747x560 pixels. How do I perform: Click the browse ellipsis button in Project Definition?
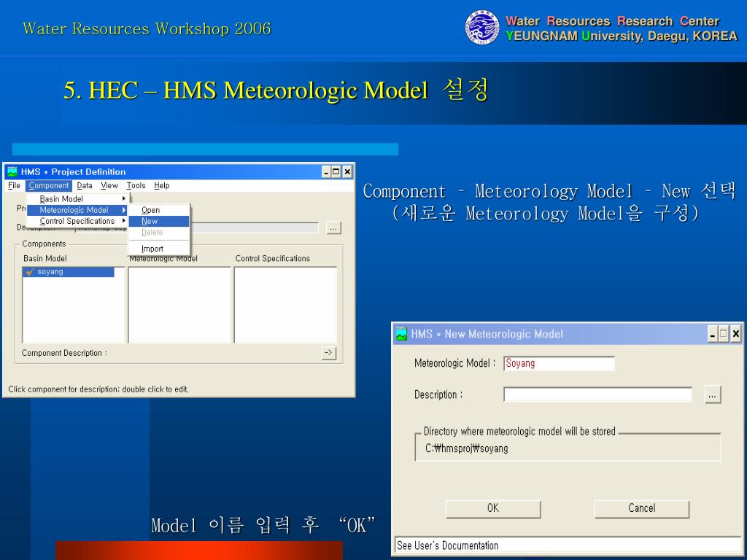coord(333,228)
